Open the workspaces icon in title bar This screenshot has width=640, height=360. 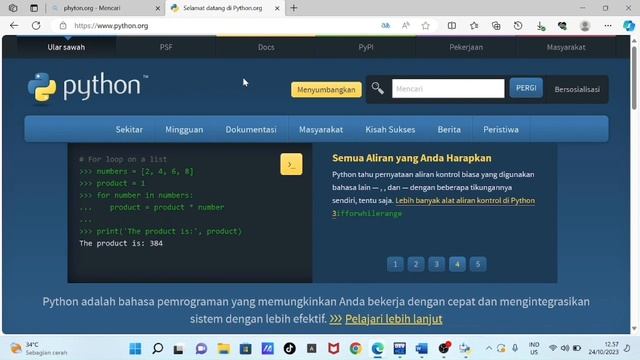[x=13, y=8]
